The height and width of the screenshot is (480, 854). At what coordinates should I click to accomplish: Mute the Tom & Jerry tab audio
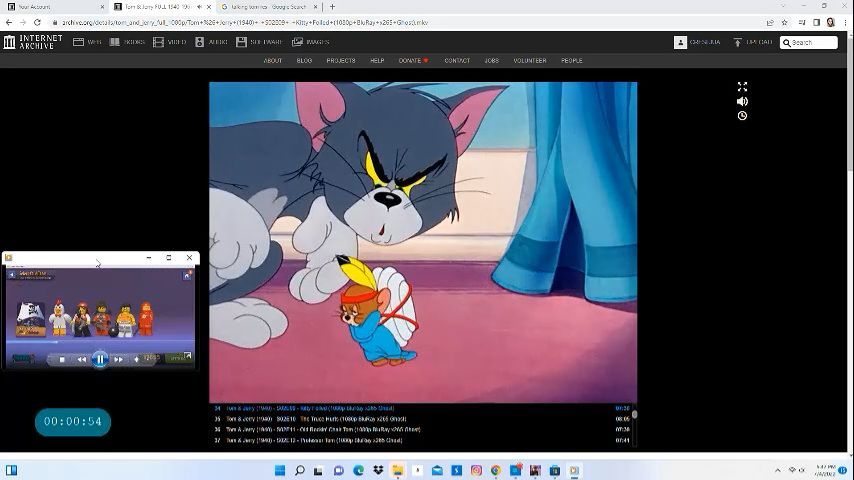click(x=199, y=7)
